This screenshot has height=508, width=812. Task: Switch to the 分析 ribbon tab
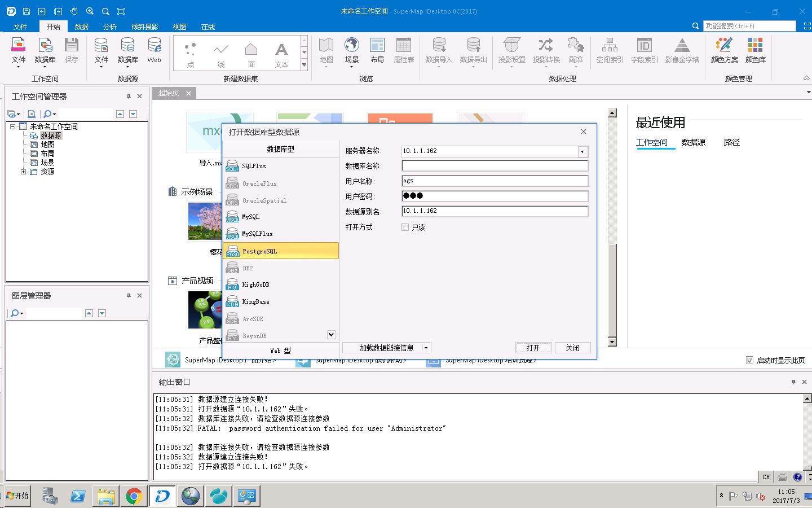(110, 27)
